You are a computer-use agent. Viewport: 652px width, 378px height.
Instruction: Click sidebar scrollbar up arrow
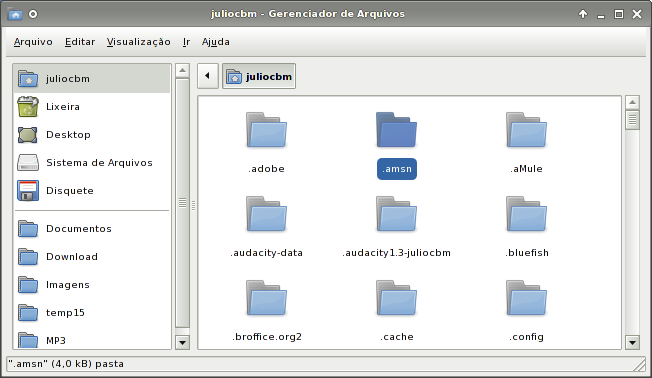click(x=182, y=70)
